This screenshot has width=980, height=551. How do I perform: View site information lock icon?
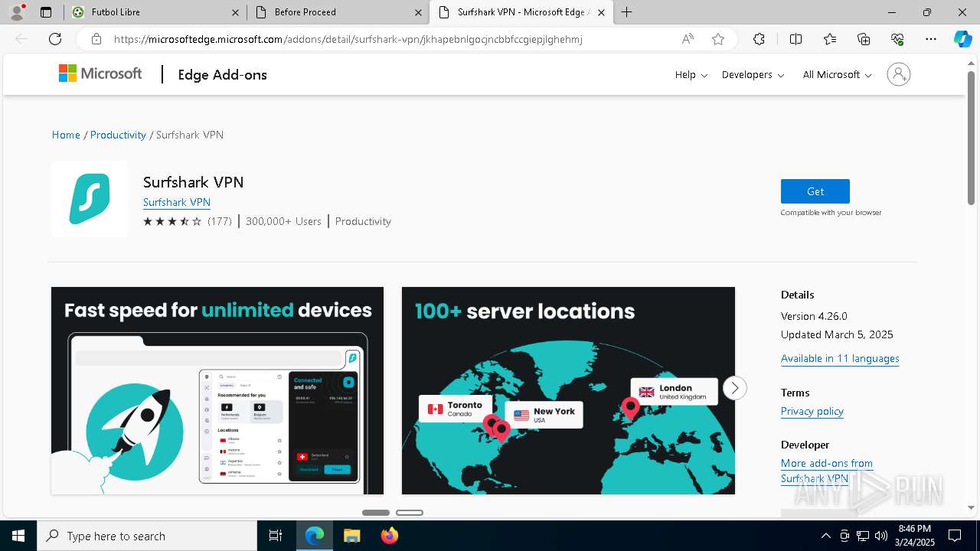pyautogui.click(x=96, y=39)
